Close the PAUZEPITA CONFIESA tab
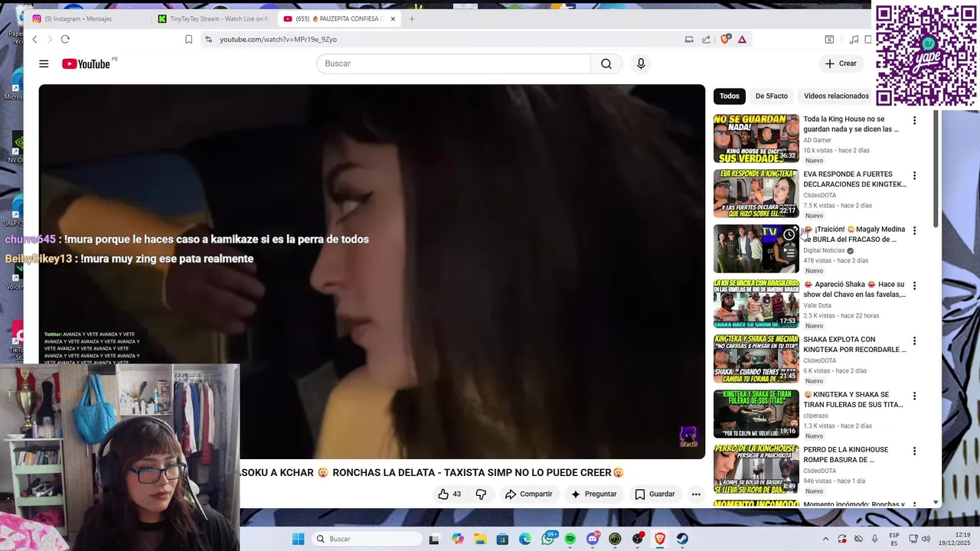Viewport: 980px width, 551px height. click(x=394, y=18)
